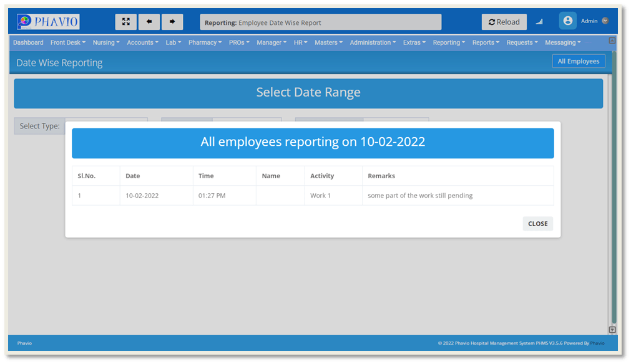Click the Select Date Range banner

(308, 93)
